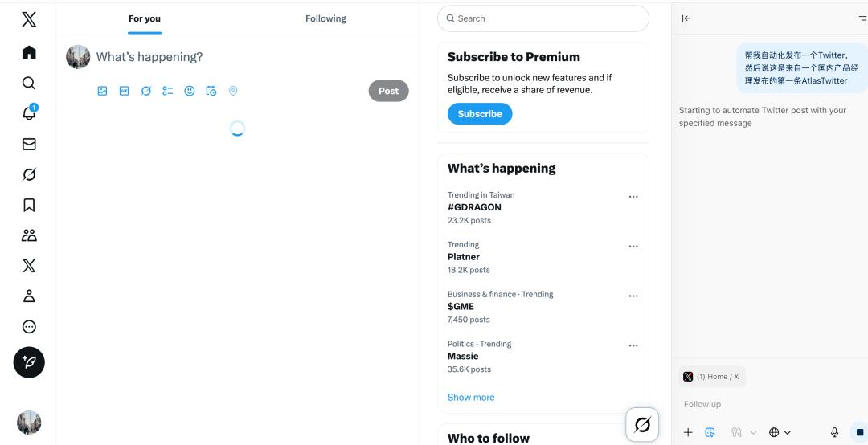This screenshot has width=868, height=445.
Task: Open the emoji picker in composer
Action: click(190, 91)
